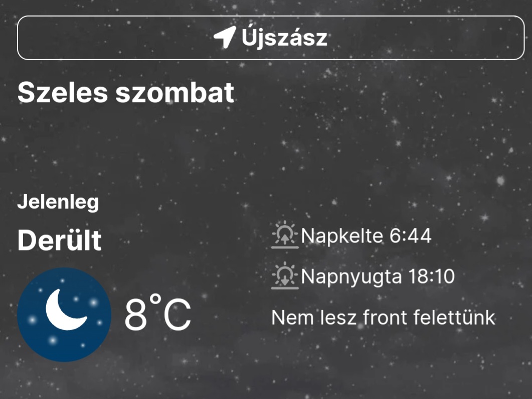Screen dimensions: 532x399
Task: Click the Jelenleg current conditions label
Action: (x=58, y=202)
